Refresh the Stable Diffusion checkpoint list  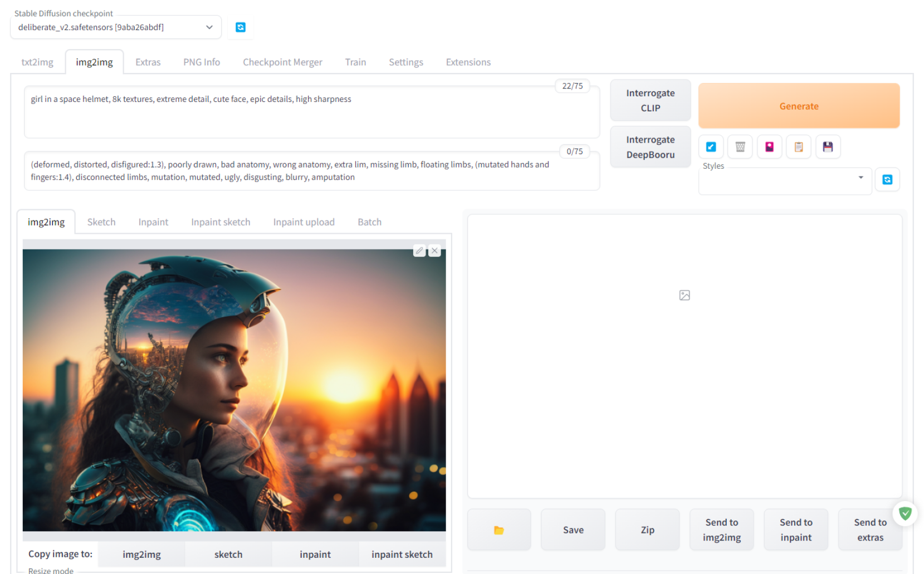pos(241,27)
